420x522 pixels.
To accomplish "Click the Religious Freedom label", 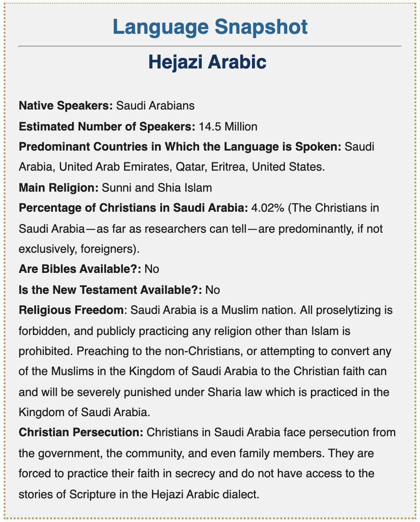I will point(71,310).
